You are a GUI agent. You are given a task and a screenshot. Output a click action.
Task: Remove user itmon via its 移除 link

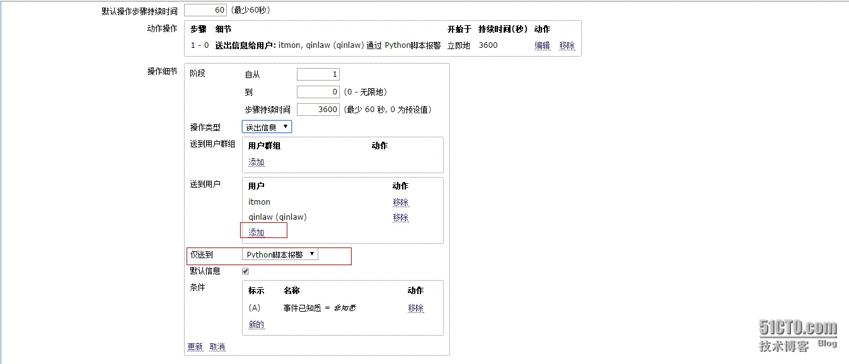[401, 202]
